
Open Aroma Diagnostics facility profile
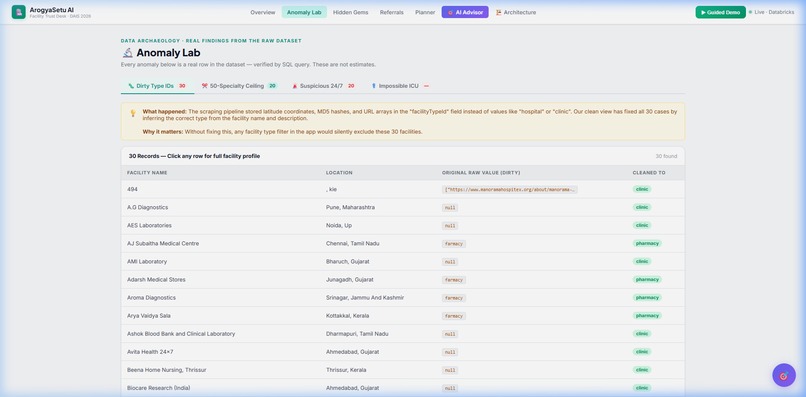(x=402, y=297)
